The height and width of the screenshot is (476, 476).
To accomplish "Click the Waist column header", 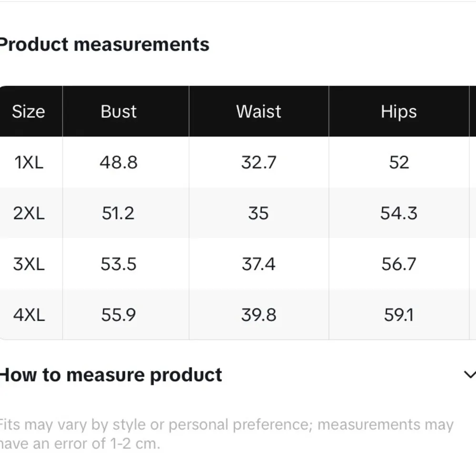I will coord(258,111).
